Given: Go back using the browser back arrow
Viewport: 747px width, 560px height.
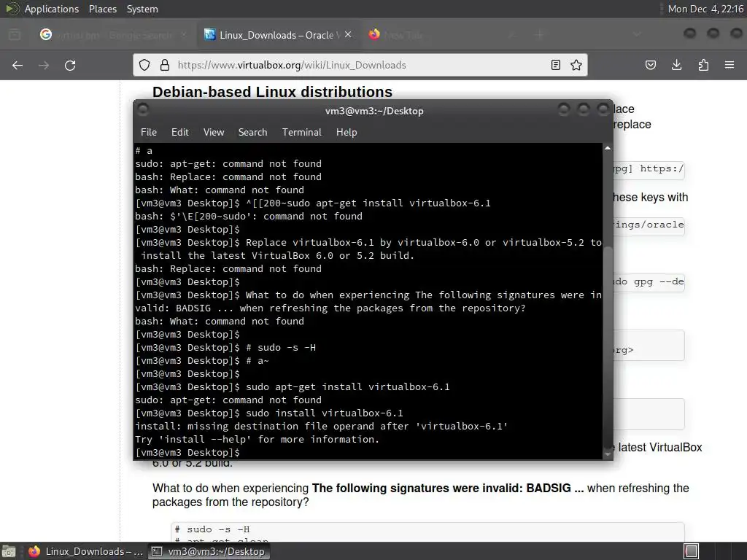Looking at the screenshot, I should (x=18, y=65).
